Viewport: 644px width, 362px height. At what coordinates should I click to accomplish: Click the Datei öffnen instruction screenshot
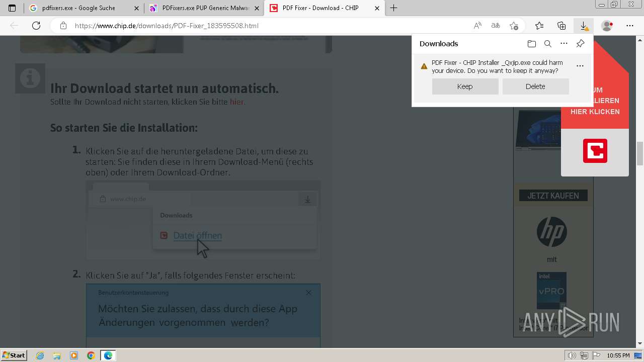pos(203,220)
